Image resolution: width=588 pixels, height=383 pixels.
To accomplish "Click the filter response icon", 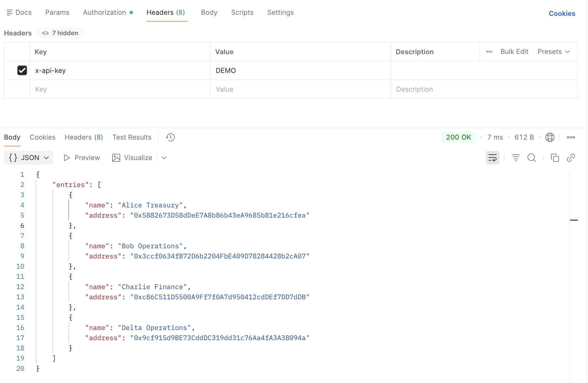I will [x=516, y=158].
